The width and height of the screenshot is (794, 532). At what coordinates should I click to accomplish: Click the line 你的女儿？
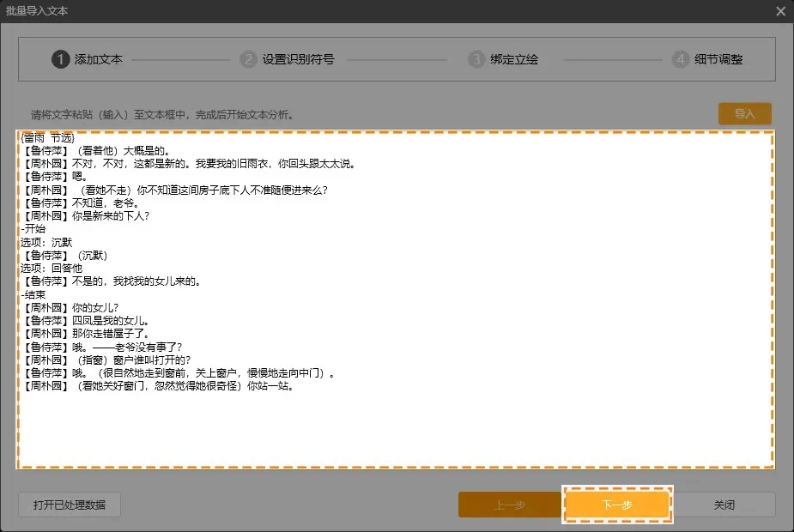[70, 308]
